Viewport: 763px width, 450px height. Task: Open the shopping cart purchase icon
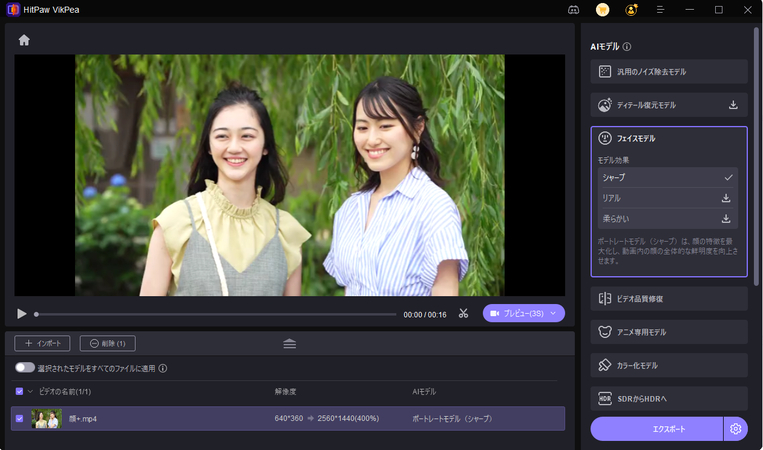602,10
